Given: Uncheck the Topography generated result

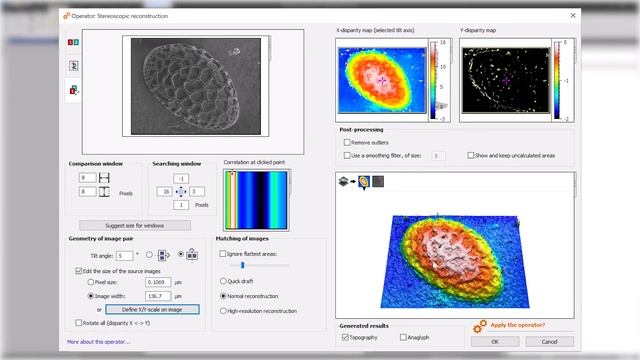Looking at the screenshot, I should [x=345, y=337].
